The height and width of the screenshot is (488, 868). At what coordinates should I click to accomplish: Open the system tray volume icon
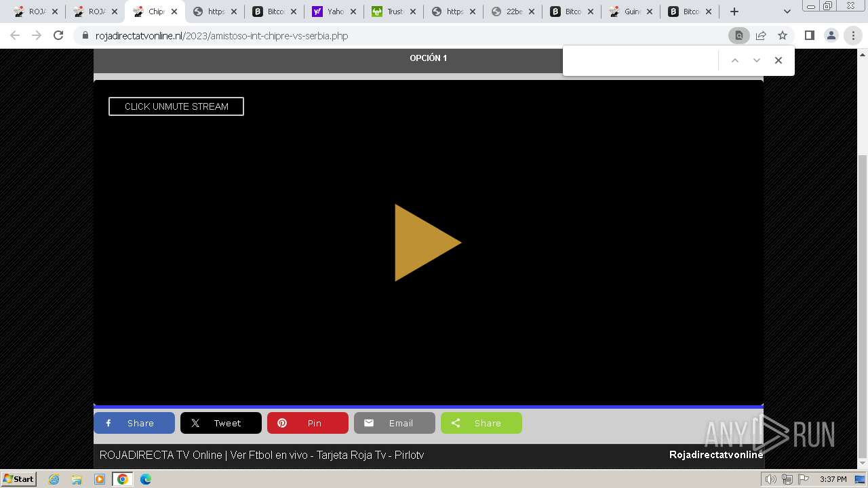point(771,479)
